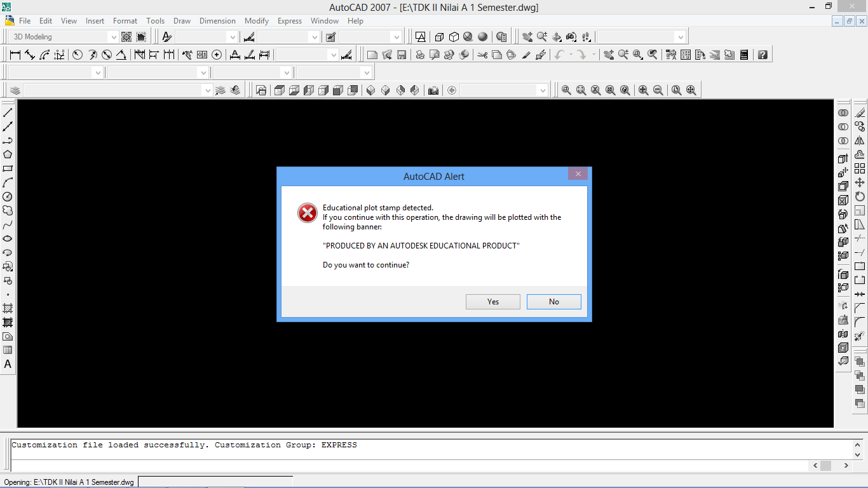Open the Format menu
The height and width of the screenshot is (488, 868).
(125, 21)
